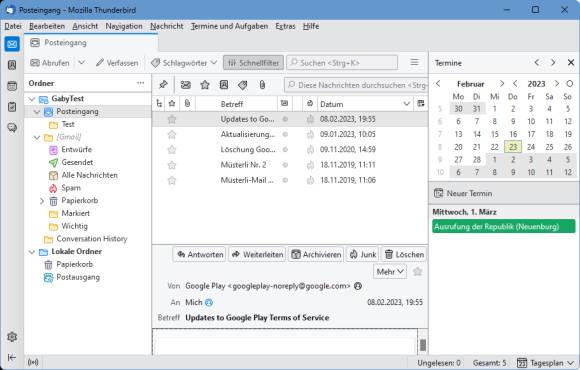Screen dimensions: 580x370
Task: Click the Archivieren button
Action: 316,255
